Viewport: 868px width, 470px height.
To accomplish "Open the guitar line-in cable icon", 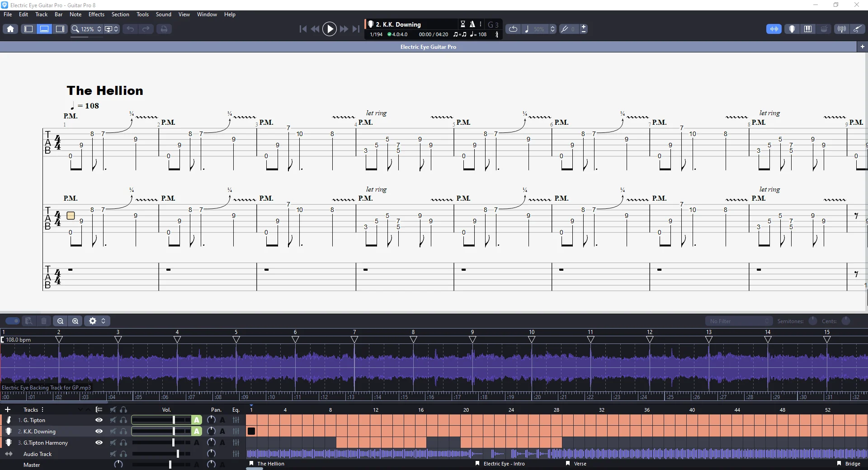I will 857,29.
